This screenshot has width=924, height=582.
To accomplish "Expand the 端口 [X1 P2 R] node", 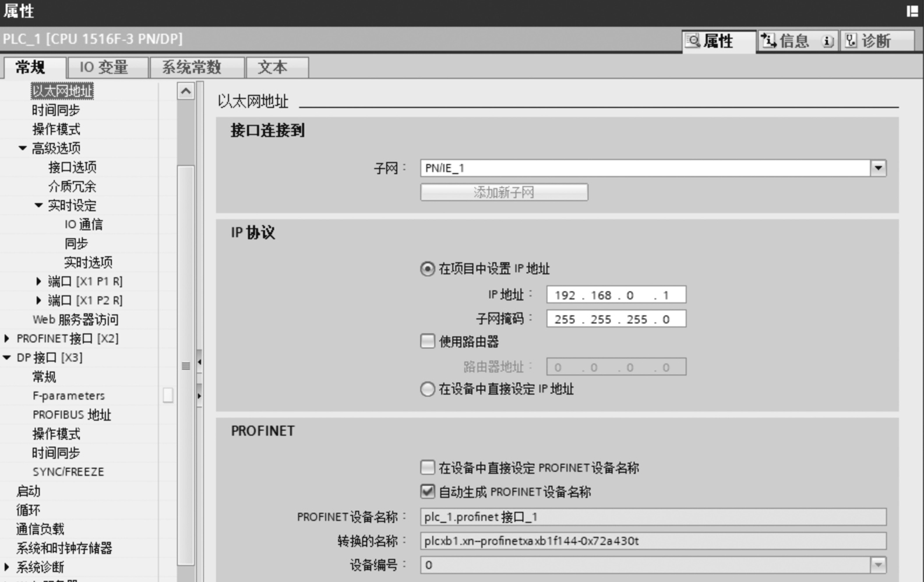I will (x=38, y=301).
